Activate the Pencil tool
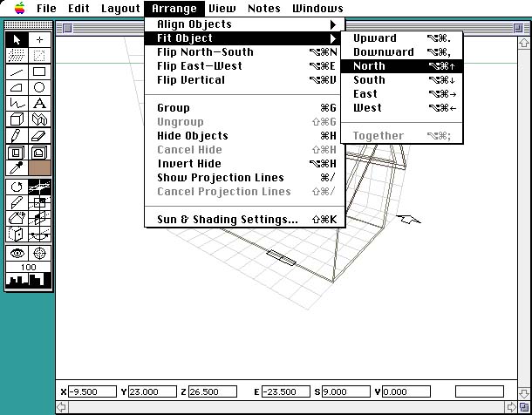Image resolution: width=532 pixels, height=415 pixels. 17,135
